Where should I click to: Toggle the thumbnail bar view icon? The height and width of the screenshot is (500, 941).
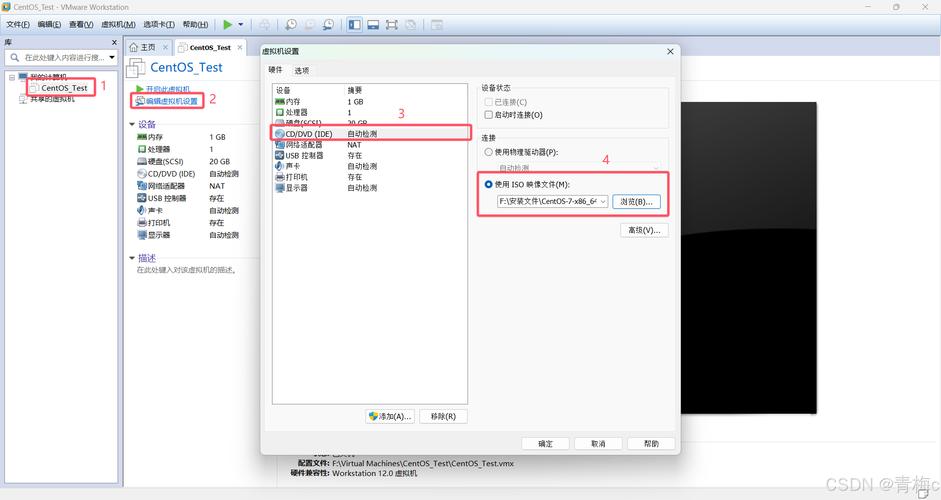tap(373, 25)
